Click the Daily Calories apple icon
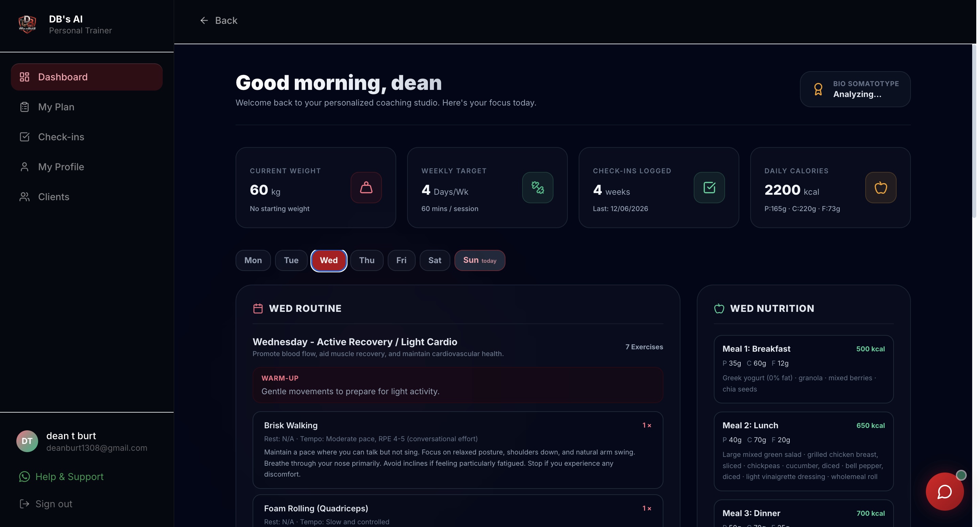 click(x=881, y=187)
